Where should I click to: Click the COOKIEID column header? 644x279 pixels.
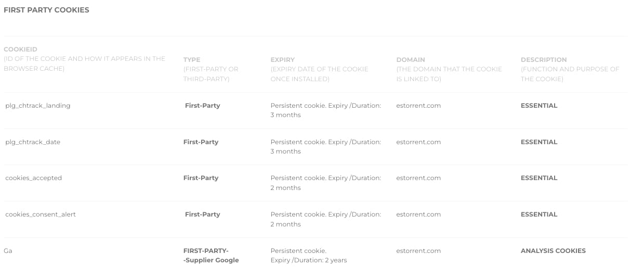20,49
